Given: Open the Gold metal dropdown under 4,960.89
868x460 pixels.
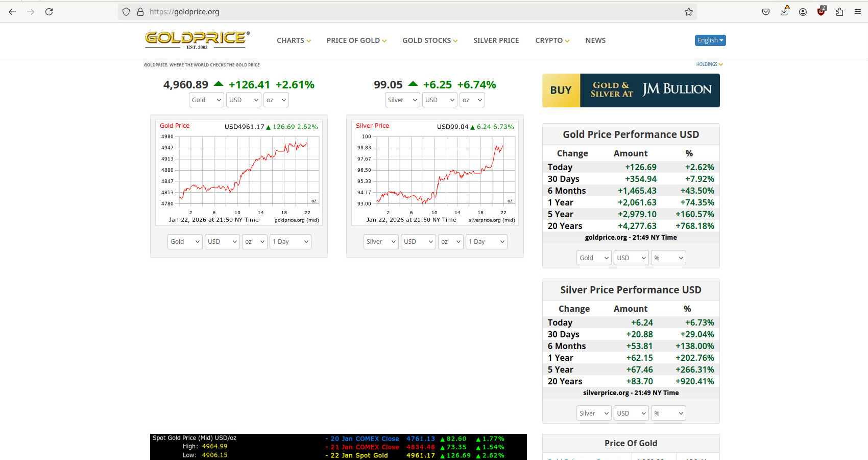Looking at the screenshot, I should (206, 100).
